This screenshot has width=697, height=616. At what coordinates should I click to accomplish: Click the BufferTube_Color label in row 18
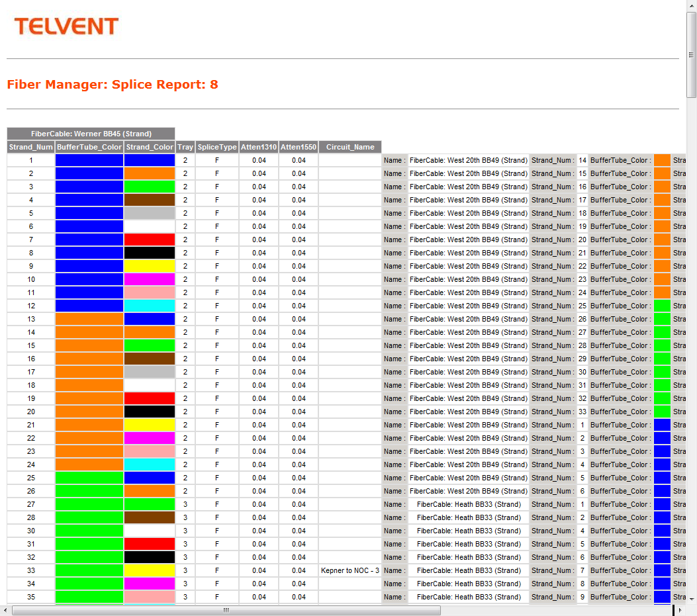[x=620, y=385]
